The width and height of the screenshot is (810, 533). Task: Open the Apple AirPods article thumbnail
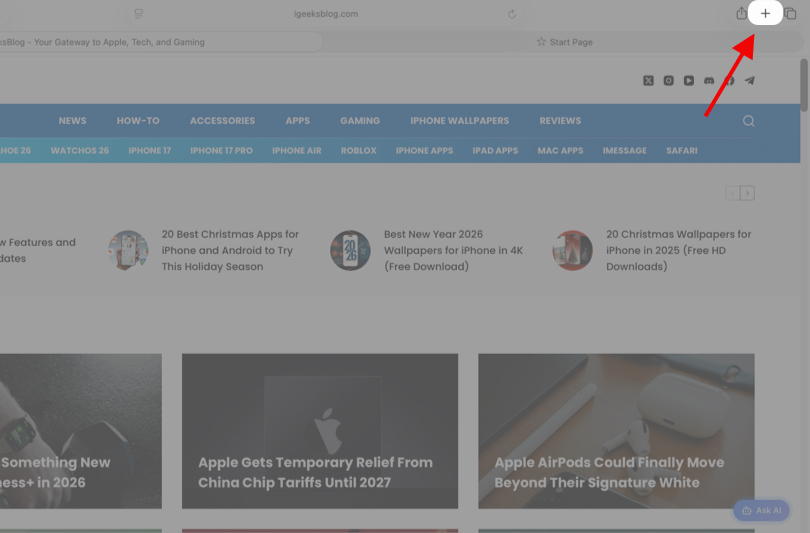click(x=616, y=430)
